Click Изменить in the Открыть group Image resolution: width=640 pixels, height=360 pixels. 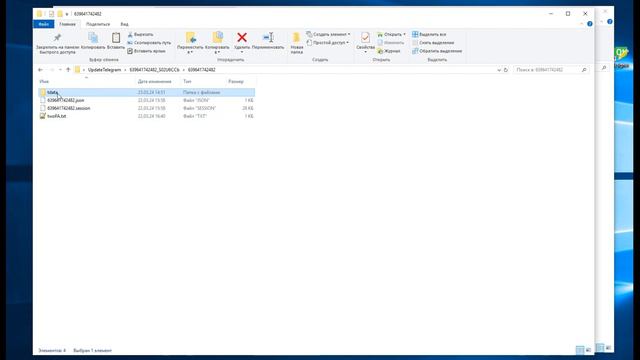pos(391,43)
